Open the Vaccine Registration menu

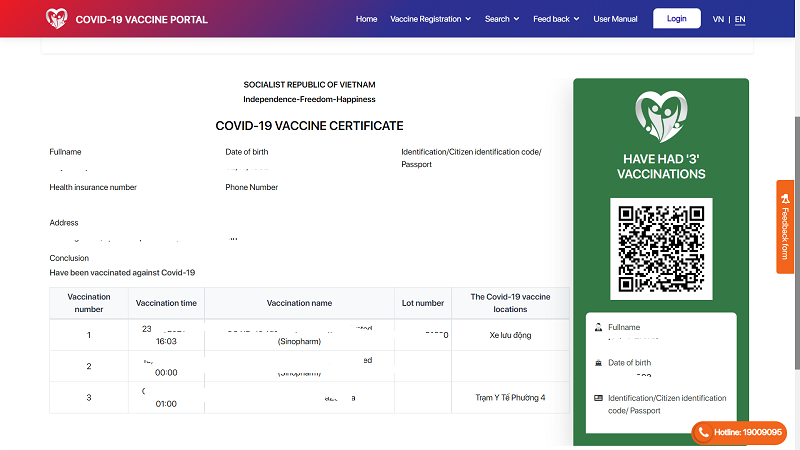point(431,19)
